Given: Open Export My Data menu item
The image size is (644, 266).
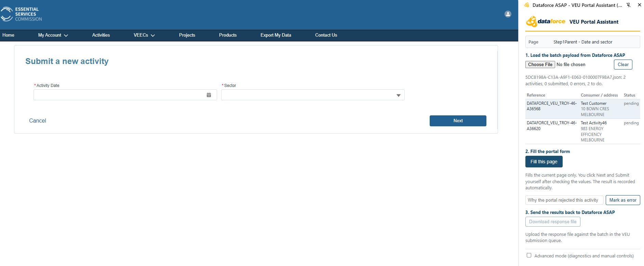Looking at the screenshot, I should click(x=276, y=35).
